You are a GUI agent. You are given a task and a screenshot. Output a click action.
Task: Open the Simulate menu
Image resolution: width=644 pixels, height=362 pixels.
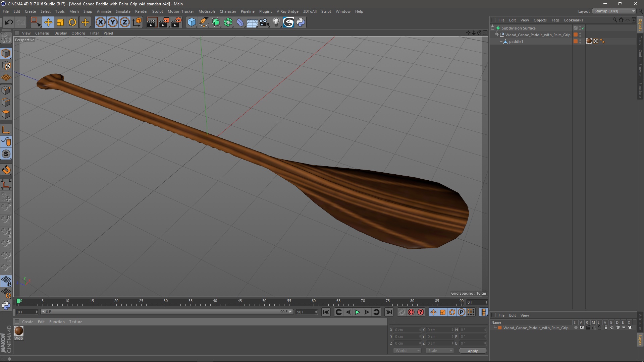click(123, 11)
